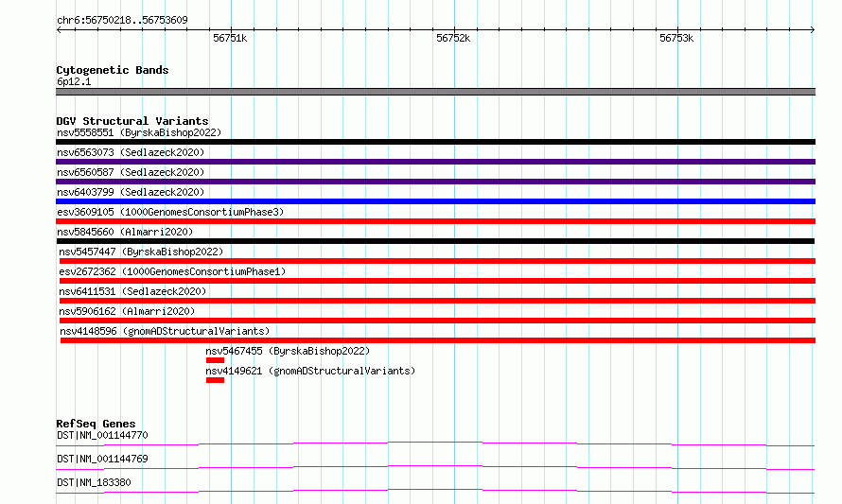Click the nsv6403799 (Sedlazeck2020) variant label
The height and width of the screenshot is (504, 842).
click(131, 192)
